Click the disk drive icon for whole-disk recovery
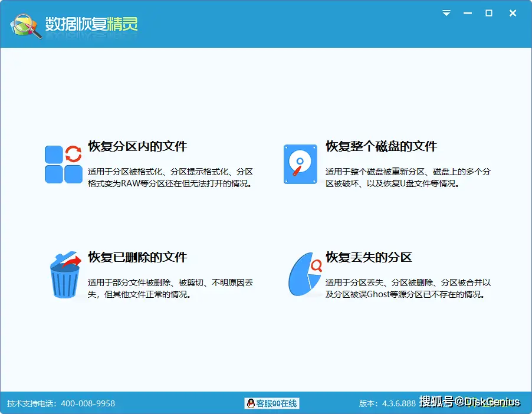Screen dimensions: 532x414 [x=300, y=164]
